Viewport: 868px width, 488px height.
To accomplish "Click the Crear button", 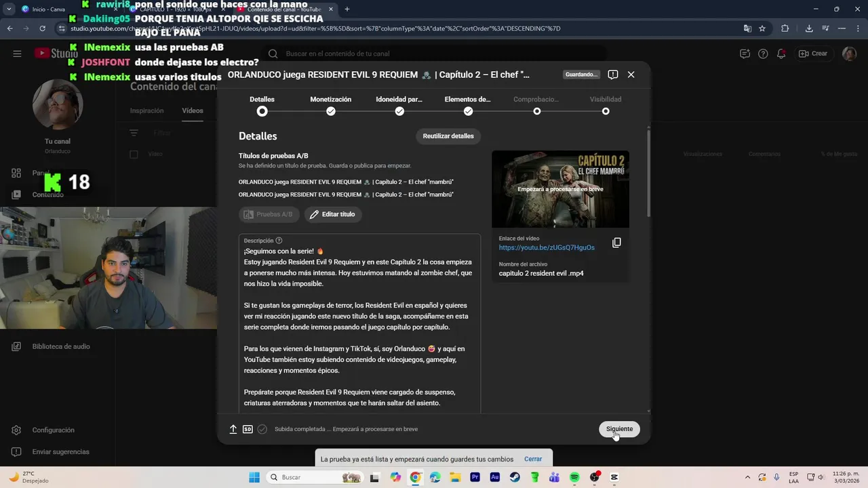I will point(813,54).
